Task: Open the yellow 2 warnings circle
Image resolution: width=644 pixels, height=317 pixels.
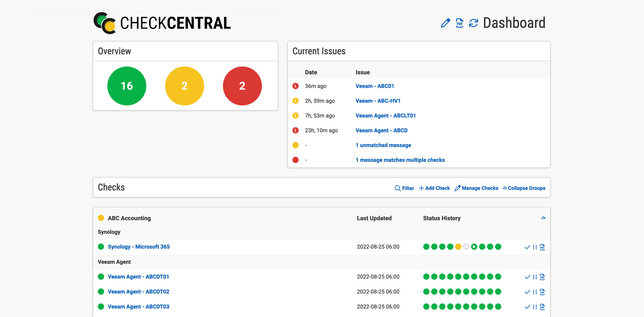Action: (184, 86)
